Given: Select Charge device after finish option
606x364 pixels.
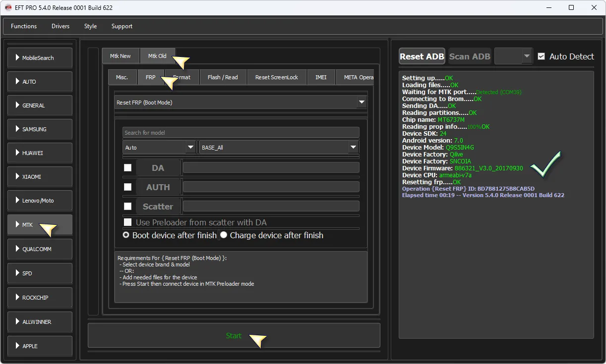Looking at the screenshot, I should tap(224, 235).
